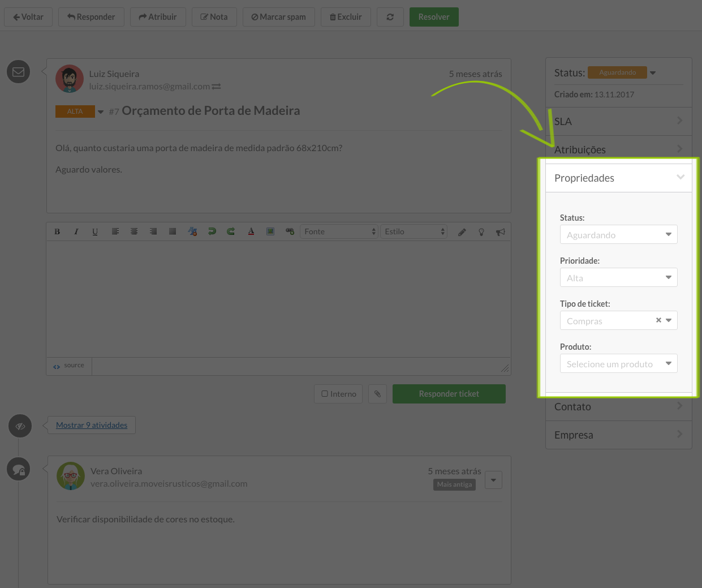Click the attachment paperclip icon
This screenshot has width=702, height=588.
pos(377,394)
